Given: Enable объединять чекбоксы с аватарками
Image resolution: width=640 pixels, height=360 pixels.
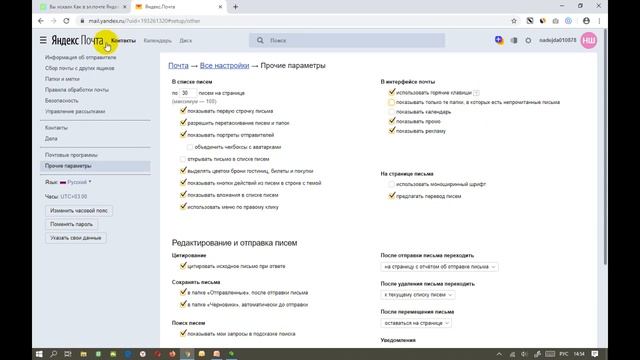Looking at the screenshot, I should coord(190,147).
